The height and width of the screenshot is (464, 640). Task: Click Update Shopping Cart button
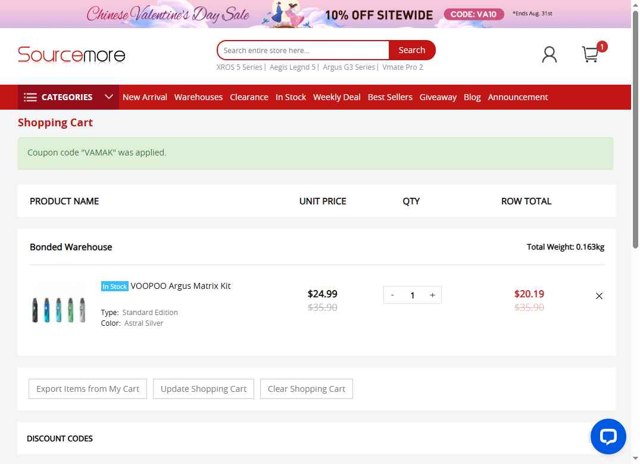(x=203, y=389)
